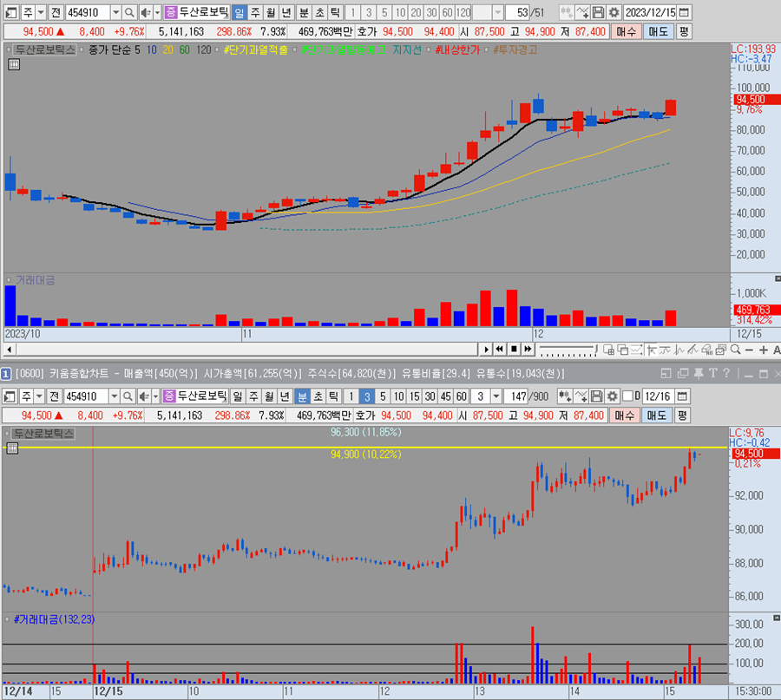
Task: Expand the 주 dropdown arrow in upper toolbar
Action: pyautogui.click(x=42, y=12)
